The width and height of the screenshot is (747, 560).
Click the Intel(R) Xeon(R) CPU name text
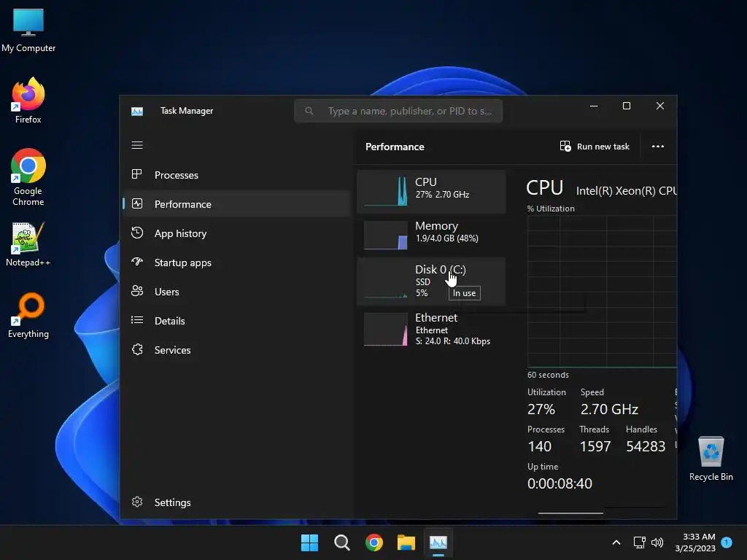[627, 191]
